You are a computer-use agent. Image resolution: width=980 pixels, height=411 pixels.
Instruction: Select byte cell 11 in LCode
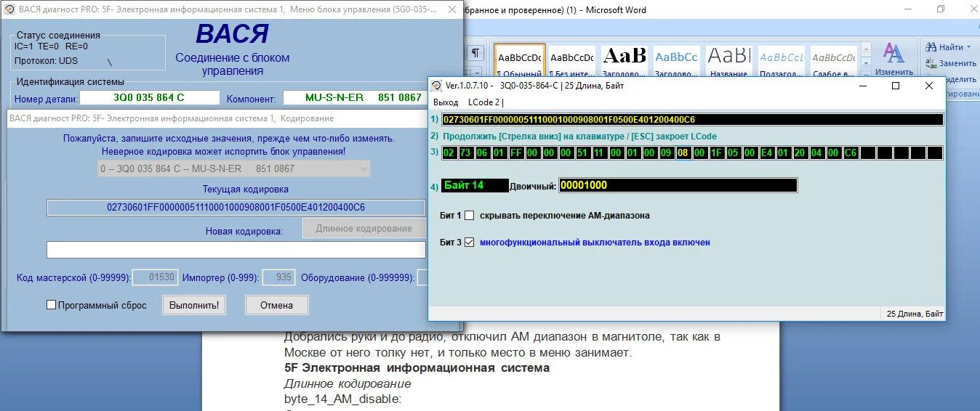pyautogui.click(x=600, y=153)
